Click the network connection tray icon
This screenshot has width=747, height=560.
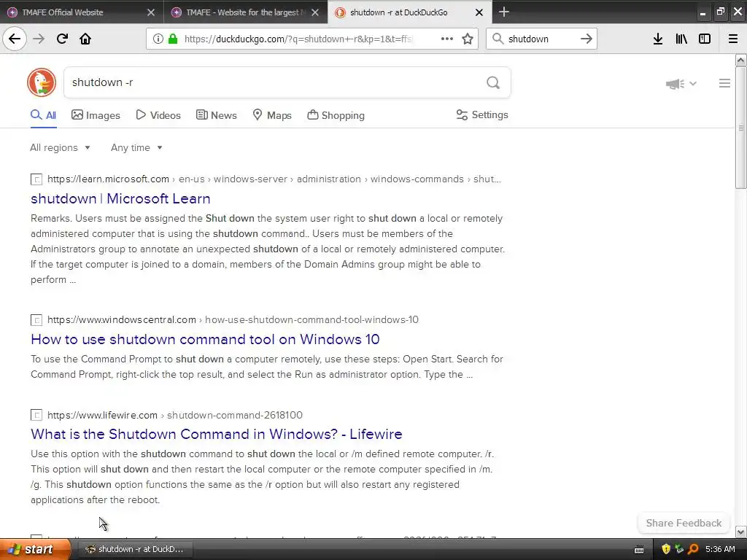(x=679, y=549)
